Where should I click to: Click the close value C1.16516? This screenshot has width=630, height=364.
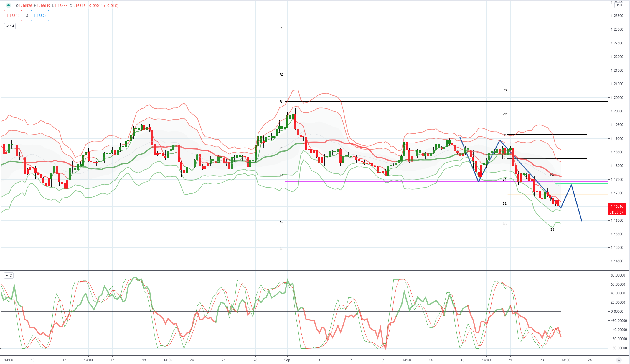click(x=77, y=6)
